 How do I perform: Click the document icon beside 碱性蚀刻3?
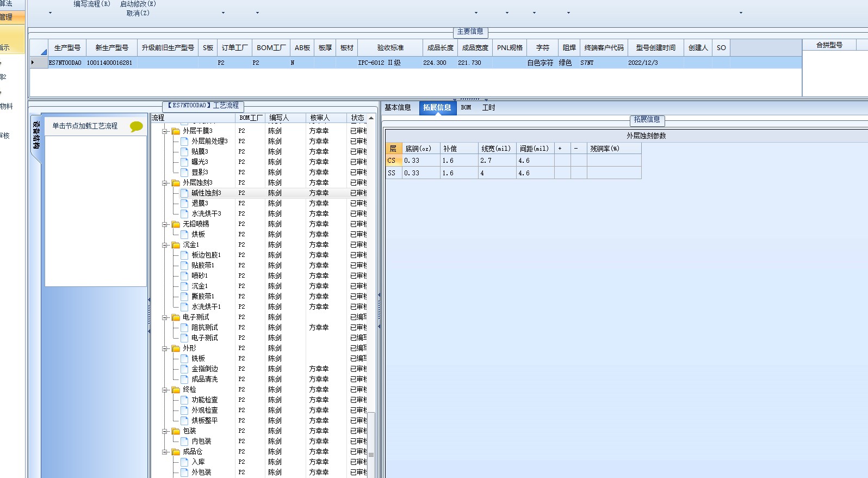point(184,193)
